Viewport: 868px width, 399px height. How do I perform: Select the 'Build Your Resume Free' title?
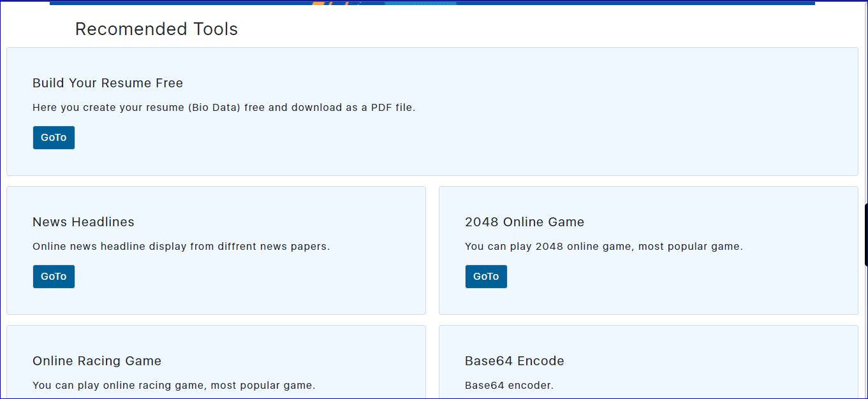coord(108,83)
